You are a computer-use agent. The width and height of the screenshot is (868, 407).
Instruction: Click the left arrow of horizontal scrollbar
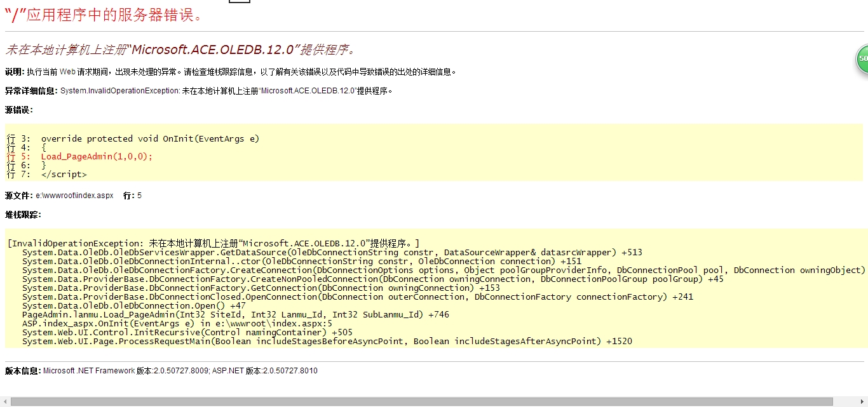(x=4, y=402)
